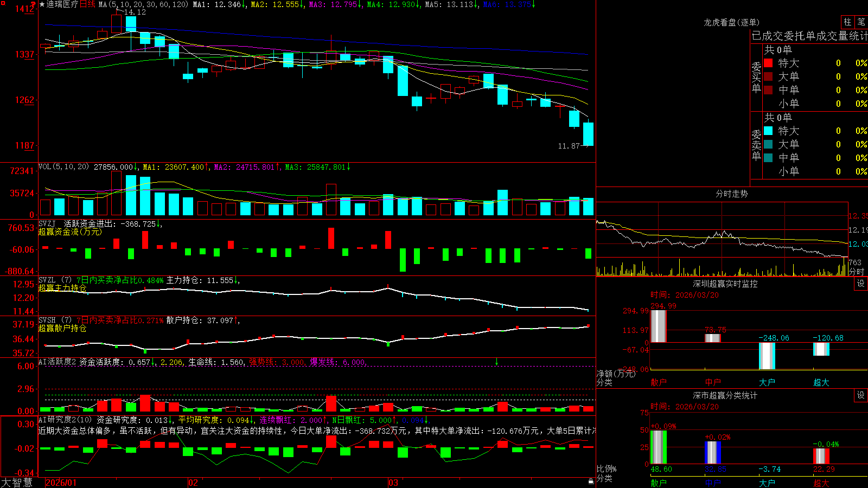Viewport: 868px width, 488px height.
Task: Click the red 超大 bar showing 22.29
Action: (821, 456)
